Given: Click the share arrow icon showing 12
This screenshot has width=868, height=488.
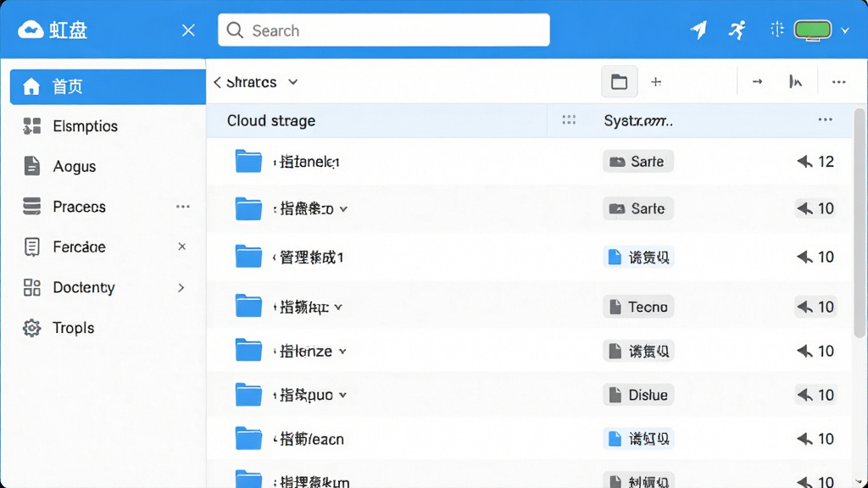Looking at the screenshot, I should tap(804, 162).
